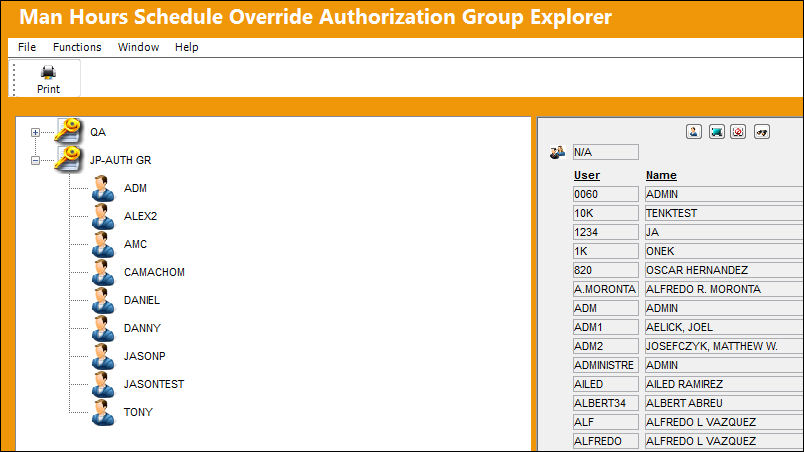Viewport: 804px width, 452px height.
Task: Click user cell ALFREDO
Action: click(x=606, y=441)
